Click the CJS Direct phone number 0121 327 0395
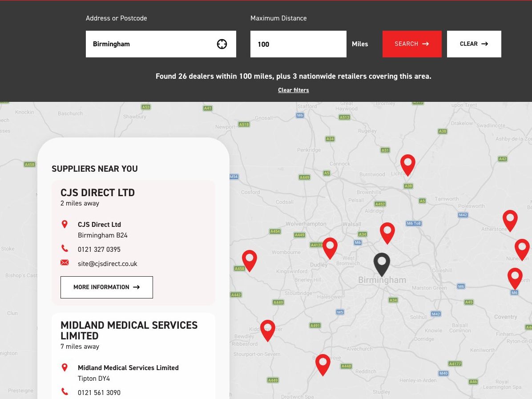Viewport: 532px width, 399px height. tap(99, 250)
